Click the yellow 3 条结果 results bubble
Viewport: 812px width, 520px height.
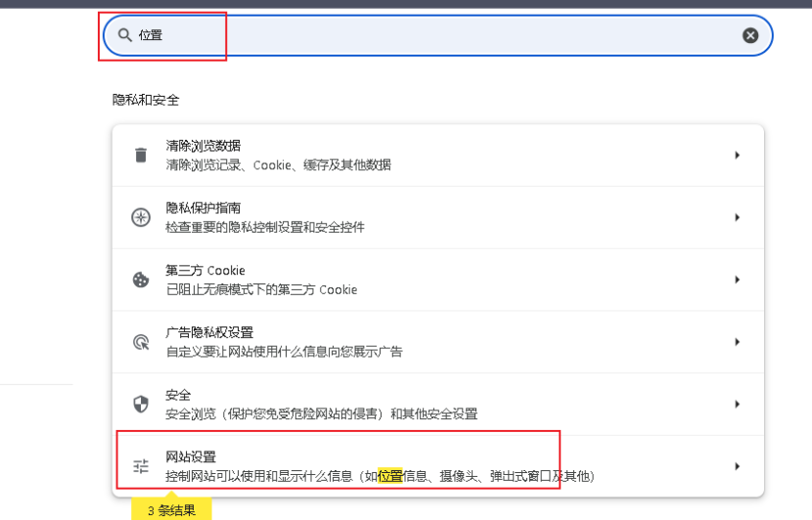pyautogui.click(x=171, y=509)
